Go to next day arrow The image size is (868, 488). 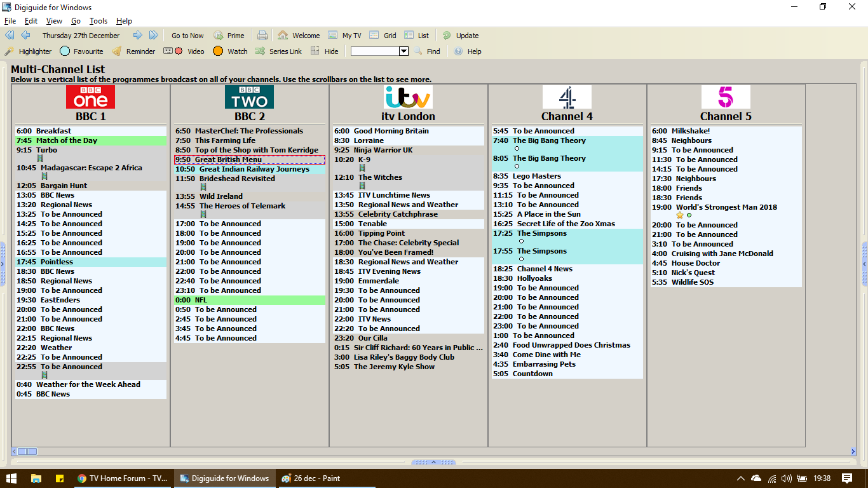pos(138,36)
